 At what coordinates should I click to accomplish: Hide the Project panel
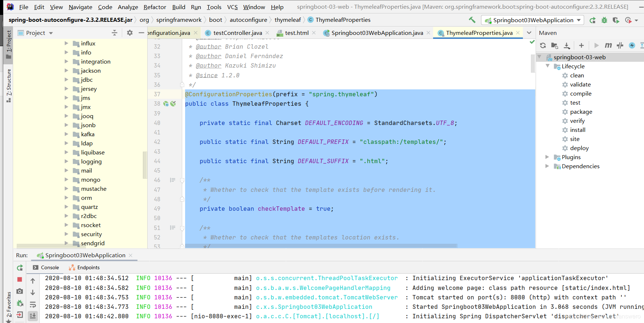click(141, 33)
